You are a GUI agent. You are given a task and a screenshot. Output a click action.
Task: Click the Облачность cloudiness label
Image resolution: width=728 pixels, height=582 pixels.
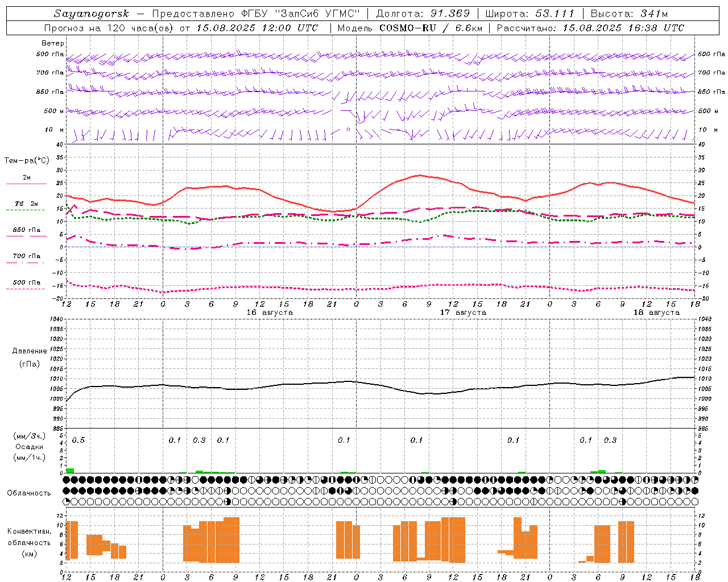pyautogui.click(x=29, y=493)
